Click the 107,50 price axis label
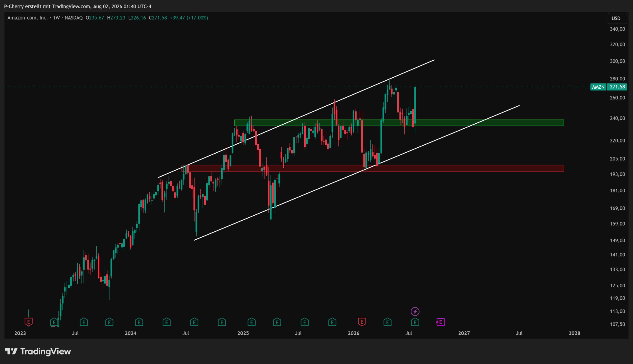 [617, 324]
